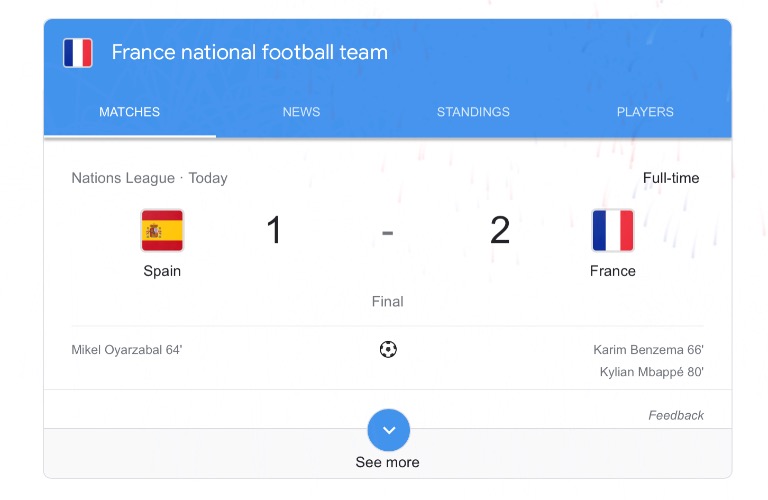Screen dimensions: 768x500
Task: Select the Spain team name
Action: (162, 271)
